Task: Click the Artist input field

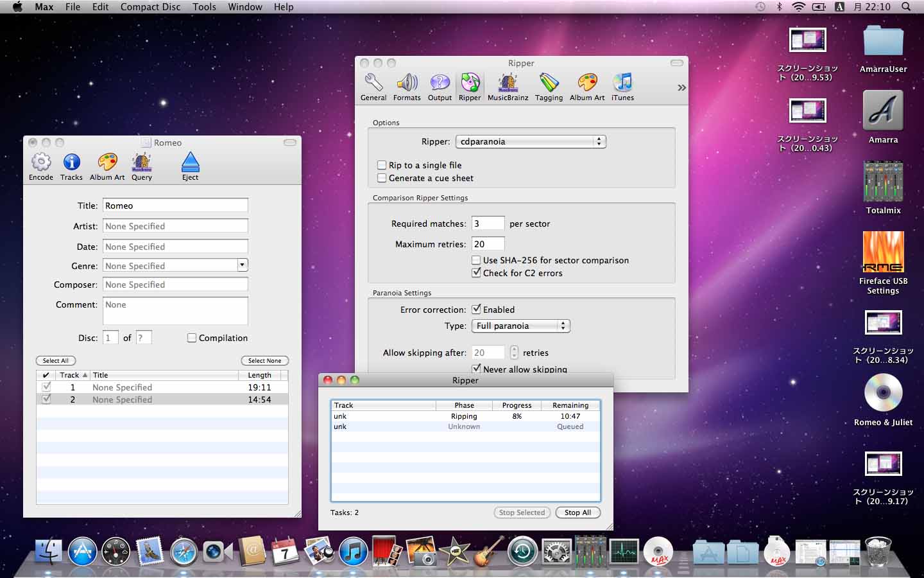Action: pyautogui.click(x=175, y=226)
